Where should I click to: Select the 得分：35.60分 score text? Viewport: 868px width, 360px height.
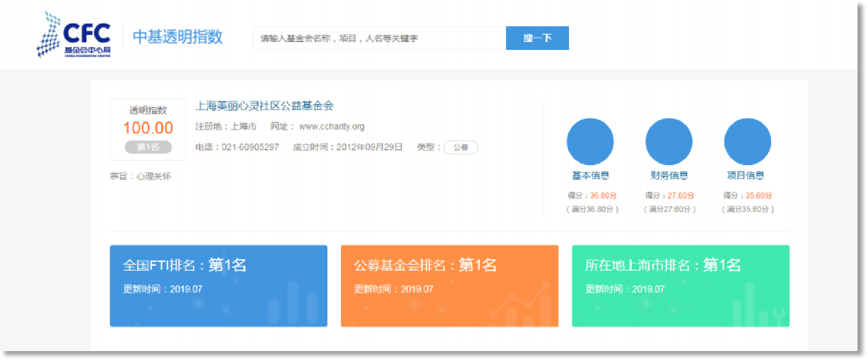pos(748,196)
